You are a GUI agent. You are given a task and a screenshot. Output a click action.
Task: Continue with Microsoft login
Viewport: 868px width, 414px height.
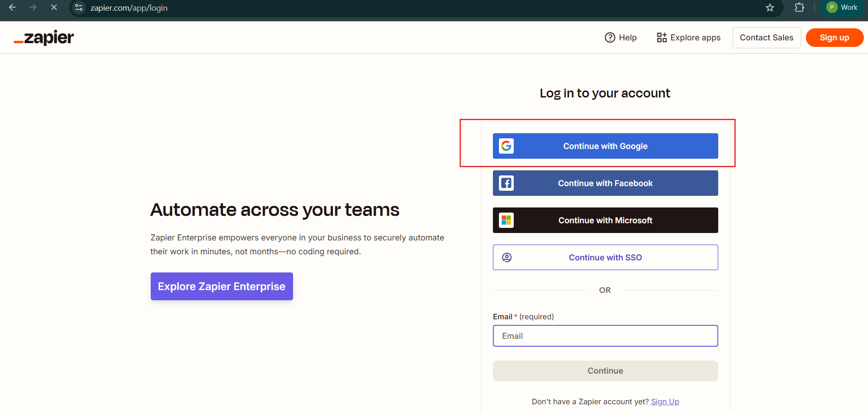click(x=605, y=220)
